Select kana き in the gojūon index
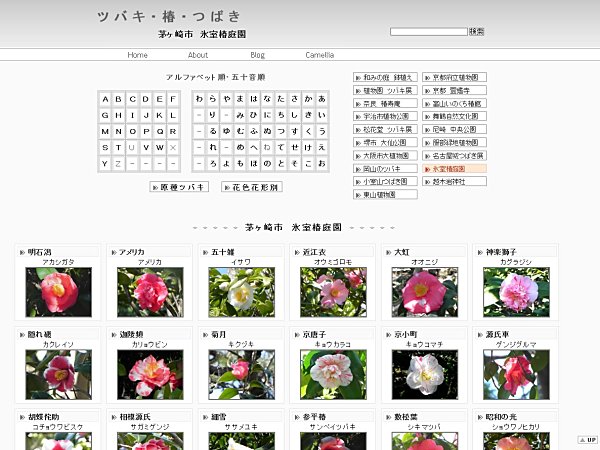This screenshot has height=450, width=600. point(308,115)
